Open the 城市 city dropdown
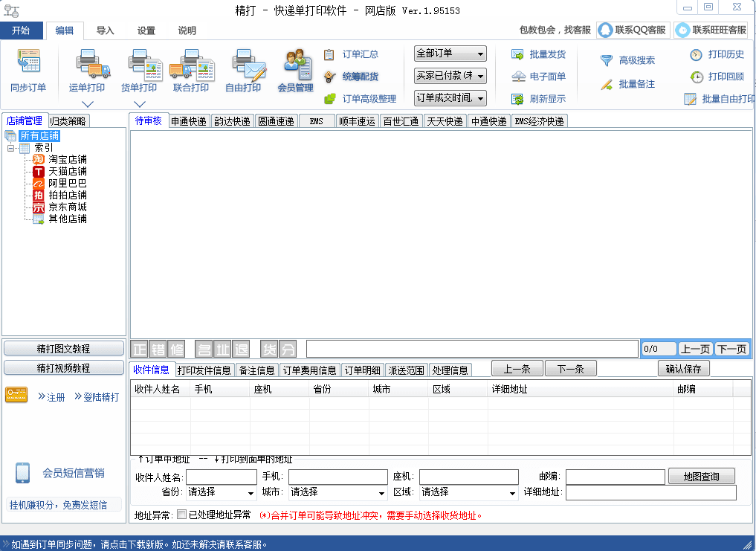This screenshot has height=551, width=756. [x=337, y=492]
